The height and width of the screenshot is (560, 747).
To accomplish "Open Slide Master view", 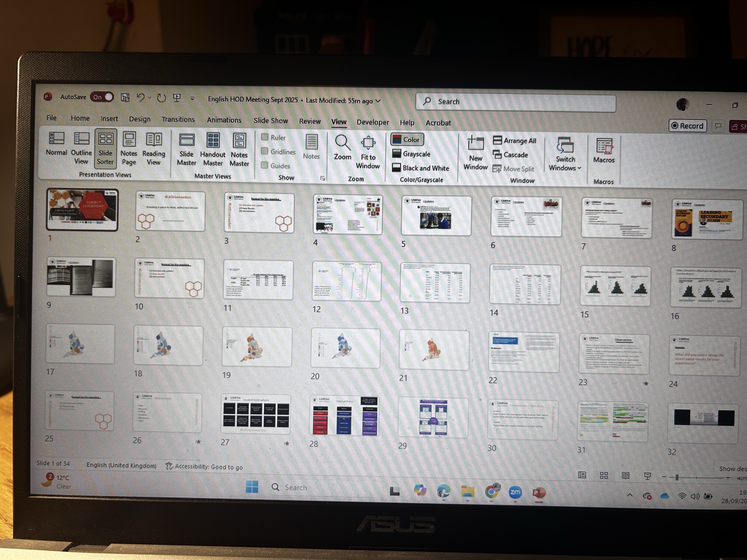I will (186, 149).
